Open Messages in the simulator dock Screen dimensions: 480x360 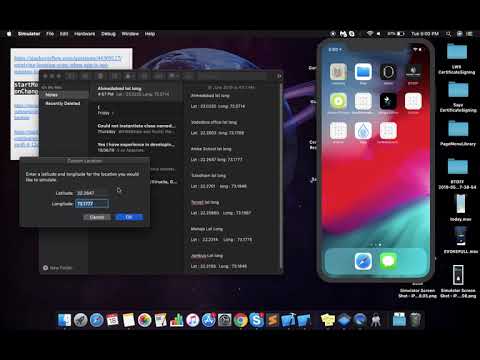pos(388,261)
